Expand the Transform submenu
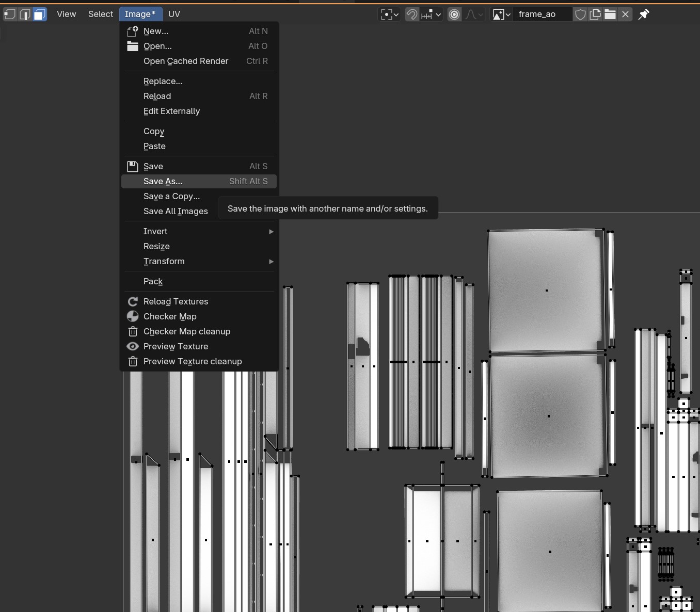This screenshot has height=612, width=700. pyautogui.click(x=199, y=261)
